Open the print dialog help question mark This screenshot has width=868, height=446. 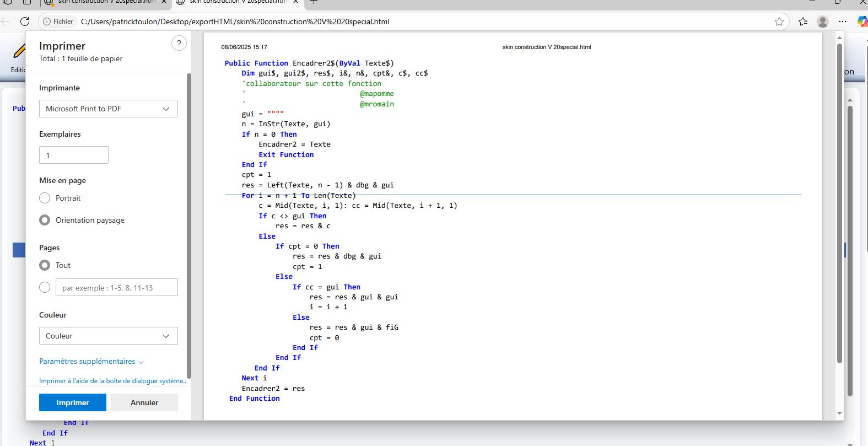(179, 44)
